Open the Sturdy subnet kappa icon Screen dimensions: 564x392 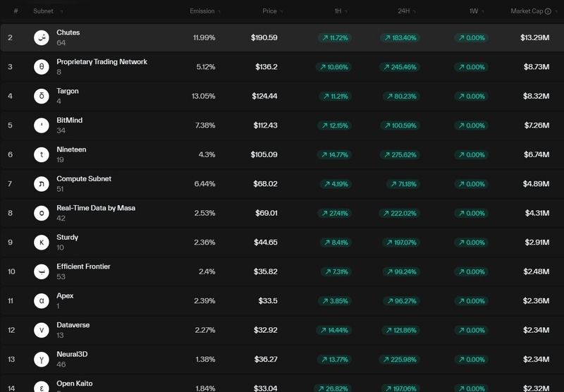pos(42,243)
